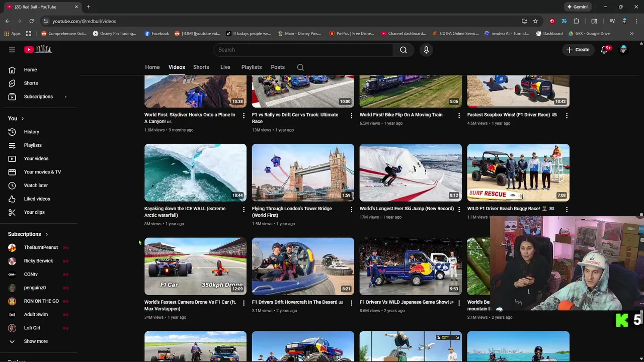The width and height of the screenshot is (644, 362).
Task: Open options for F1 Drivers Drift Hovercraft video
Action: [x=351, y=303]
